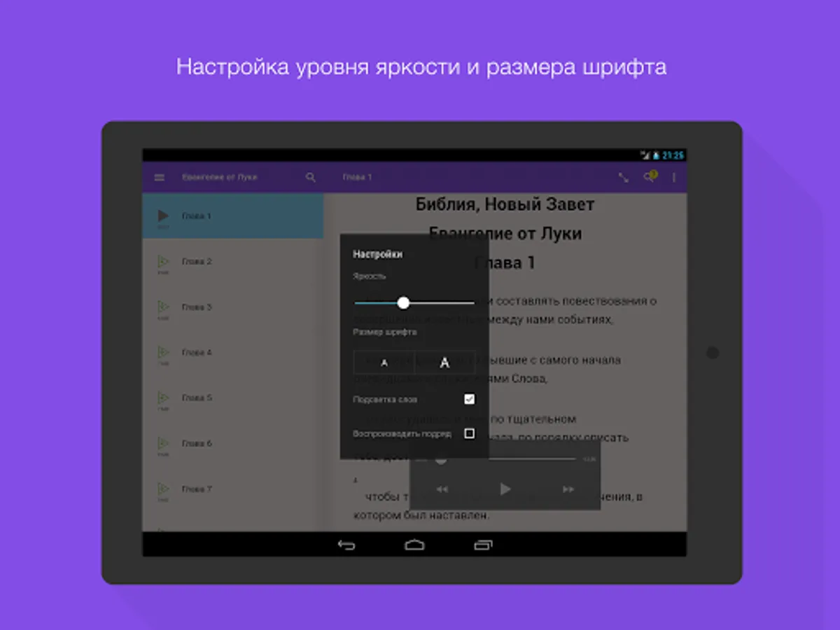This screenshot has width=840, height=630.
Task: Select the Глава 7 list row
Action: (x=233, y=489)
